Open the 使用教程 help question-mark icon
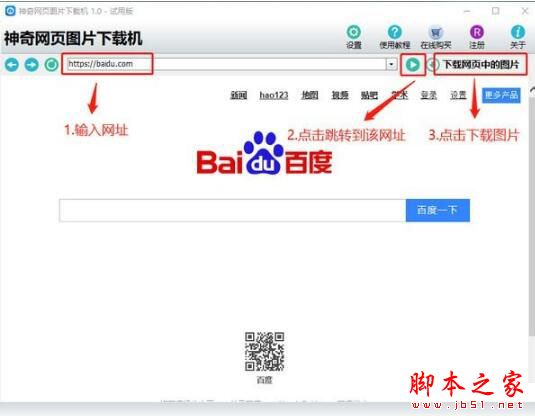Screen dimensions: 535x416 click(394, 32)
